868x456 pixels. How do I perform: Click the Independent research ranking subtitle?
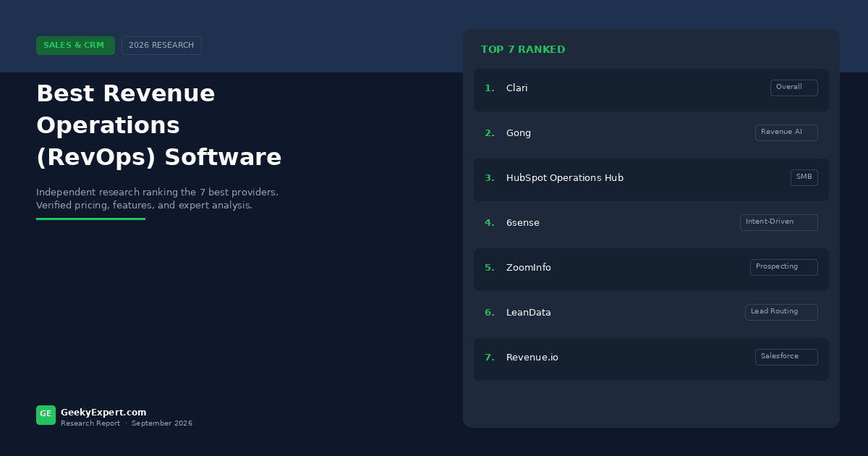(157, 193)
